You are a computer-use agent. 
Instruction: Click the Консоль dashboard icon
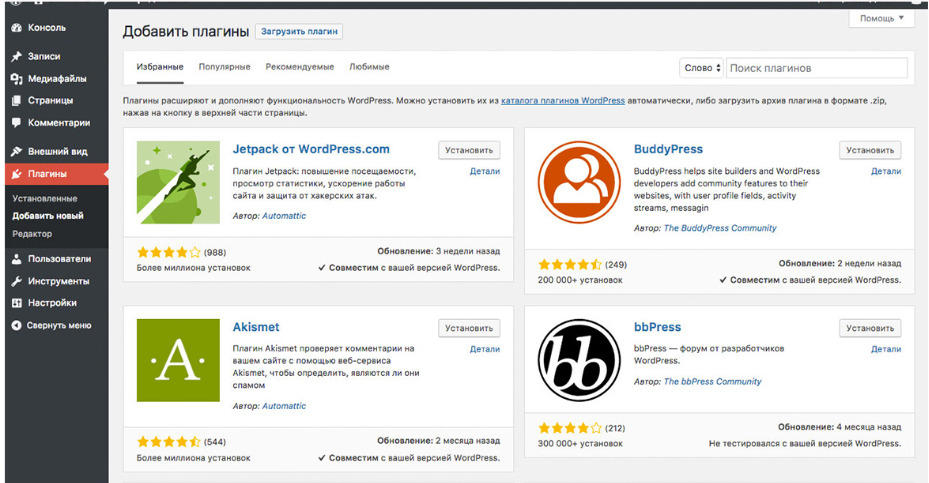17,28
